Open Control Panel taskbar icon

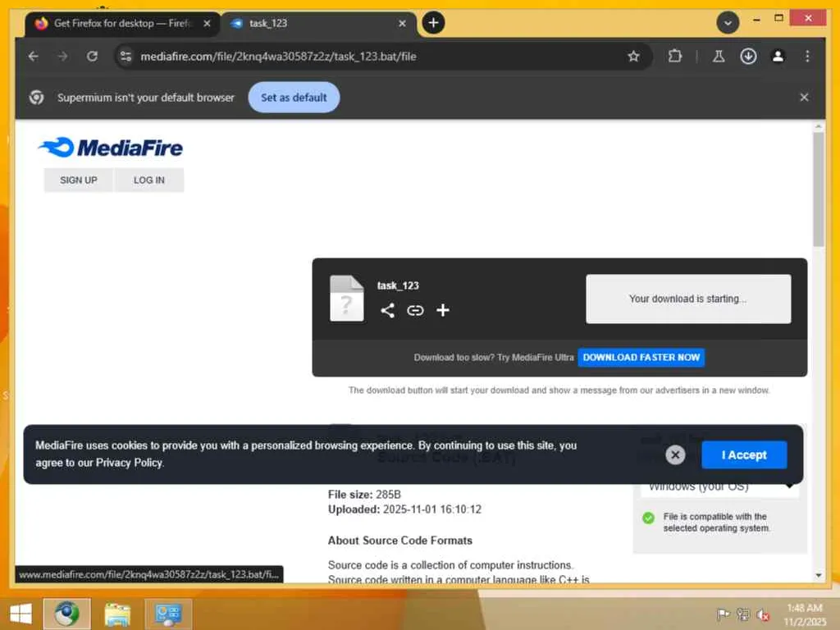(168, 614)
